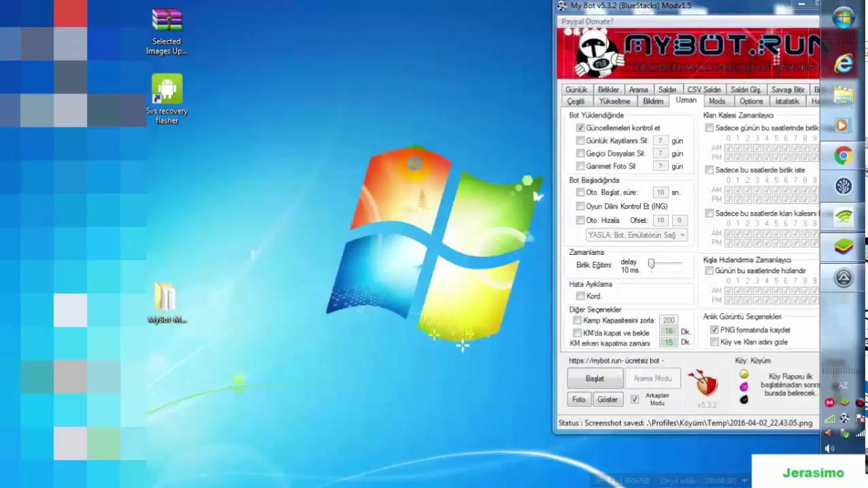Click the Paypal Donate? link
The image size is (868, 488).
click(x=587, y=22)
